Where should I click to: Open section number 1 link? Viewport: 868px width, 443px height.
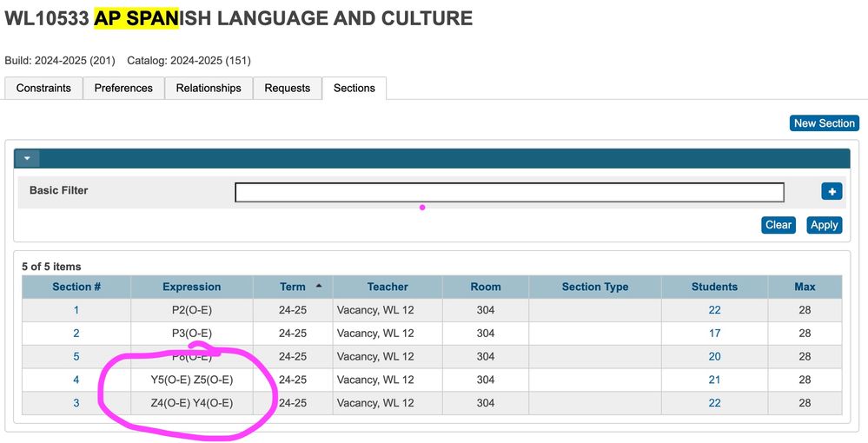76,310
